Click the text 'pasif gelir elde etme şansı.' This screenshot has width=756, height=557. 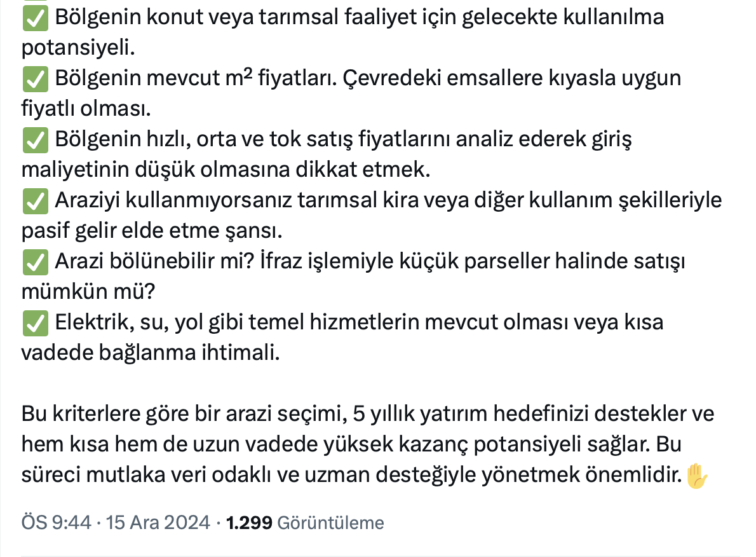[x=152, y=231]
